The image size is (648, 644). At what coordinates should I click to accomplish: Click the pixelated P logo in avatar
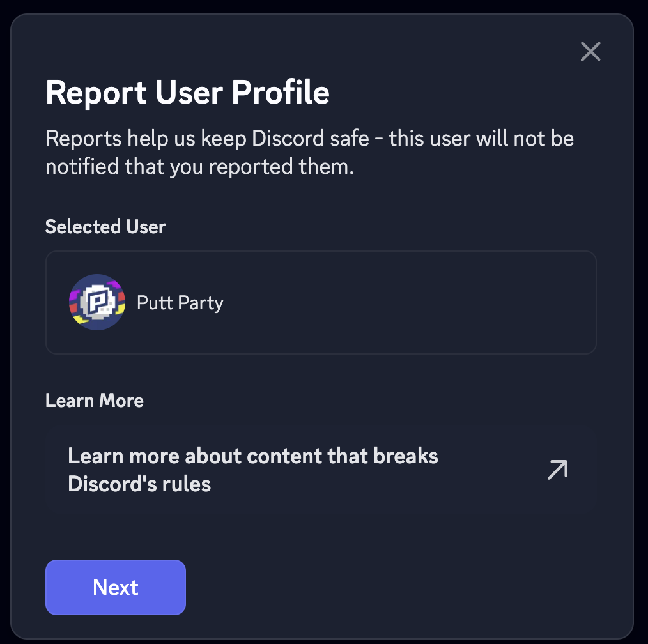coord(99,302)
